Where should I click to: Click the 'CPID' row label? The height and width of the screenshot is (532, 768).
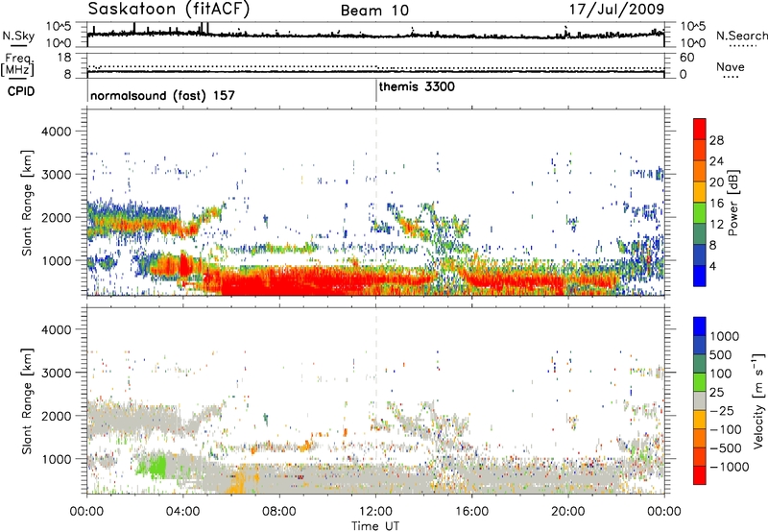(21, 91)
